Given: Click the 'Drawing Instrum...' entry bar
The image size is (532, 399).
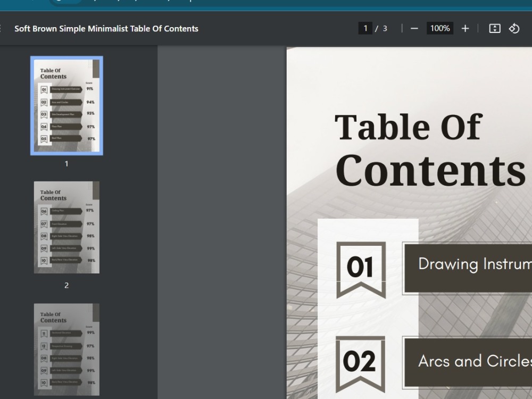Looking at the screenshot, I should 468,268.
